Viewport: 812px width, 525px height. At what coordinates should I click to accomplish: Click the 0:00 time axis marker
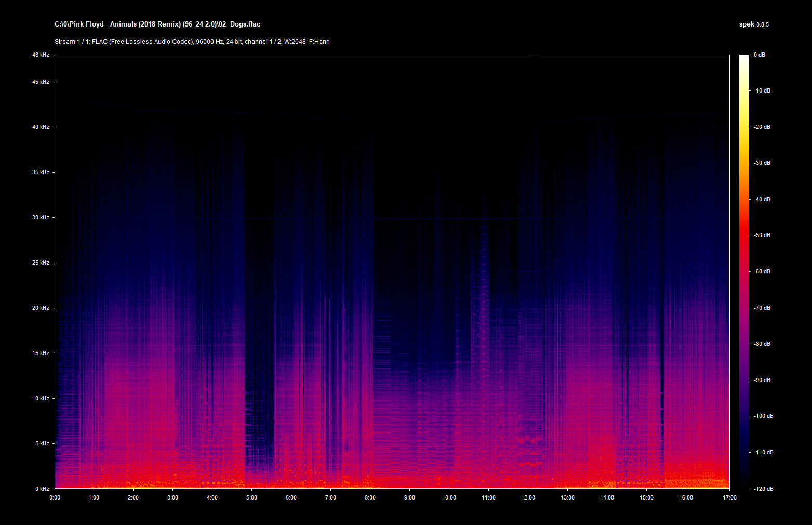pos(55,497)
